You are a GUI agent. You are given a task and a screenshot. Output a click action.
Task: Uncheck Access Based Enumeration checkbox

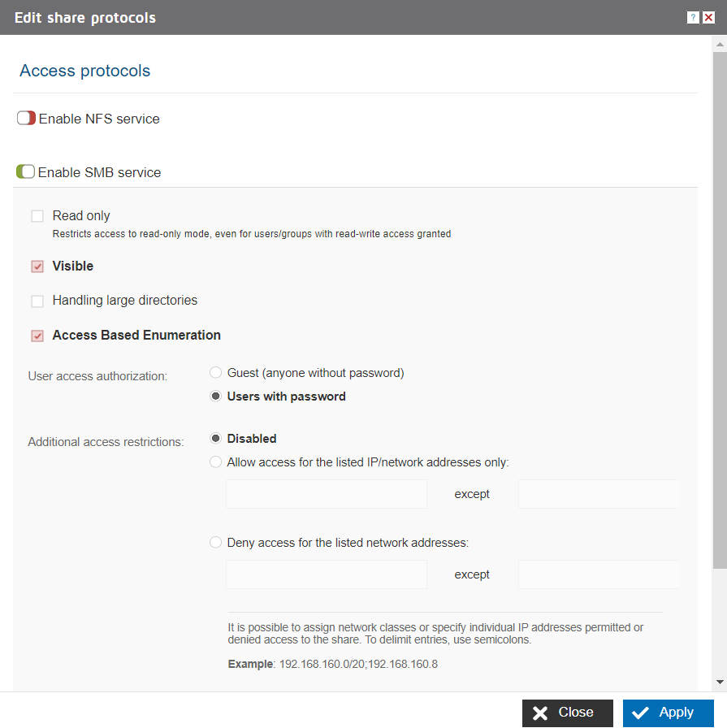coord(37,336)
